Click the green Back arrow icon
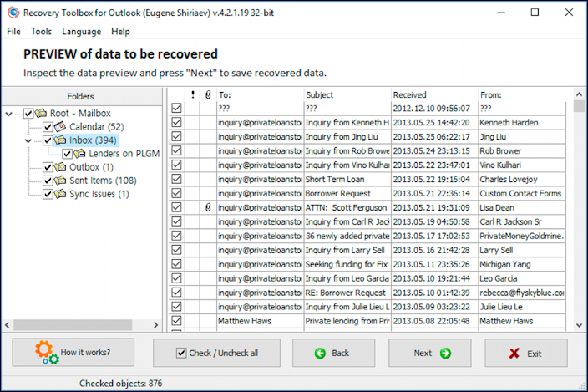The image size is (588, 392). [320, 354]
